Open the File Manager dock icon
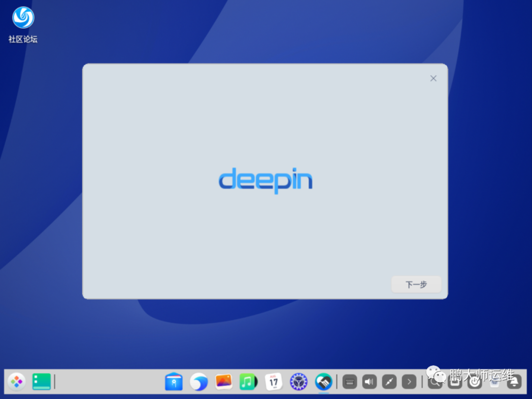The width and height of the screenshot is (532, 399). click(x=174, y=382)
